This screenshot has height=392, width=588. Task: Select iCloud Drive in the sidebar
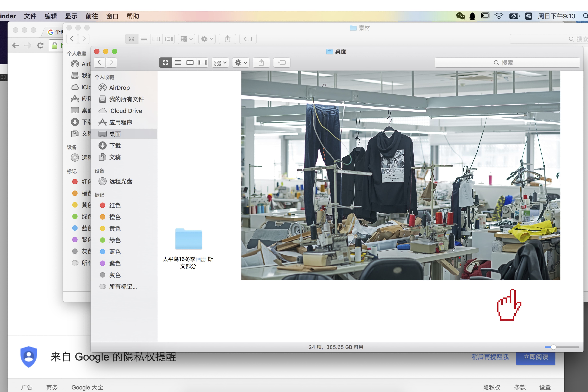click(125, 111)
